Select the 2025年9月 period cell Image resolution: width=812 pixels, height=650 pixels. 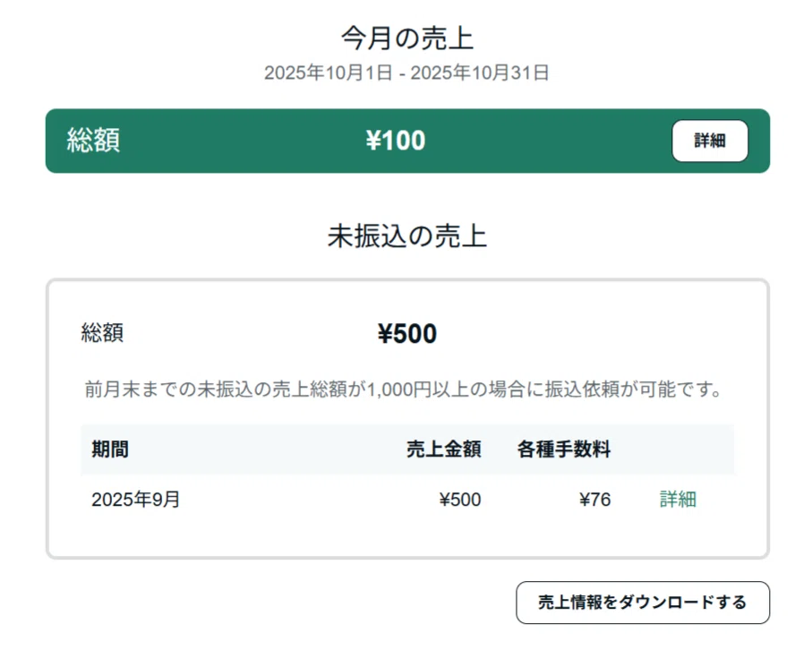tap(136, 500)
